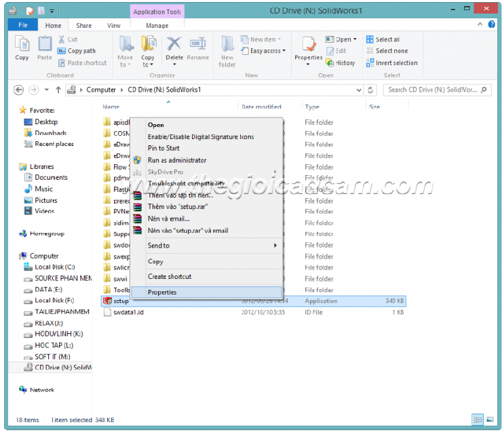
Task: Click the Rename icon
Action: (x=197, y=43)
